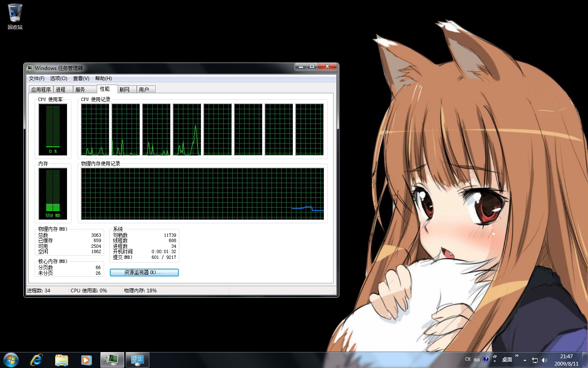588x368 pixels.
Task: Open the clock showing 21:47
Action: click(x=566, y=360)
